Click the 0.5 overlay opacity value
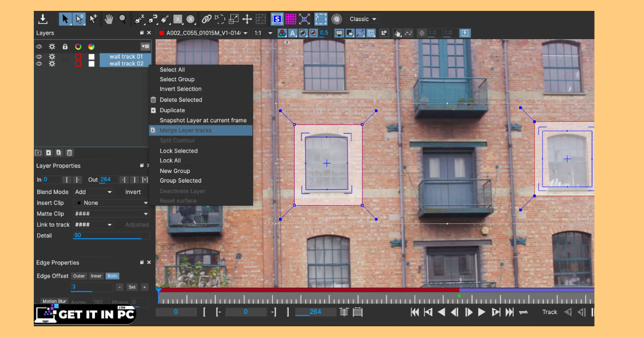Image resolution: width=644 pixels, height=337 pixels. pos(324,33)
